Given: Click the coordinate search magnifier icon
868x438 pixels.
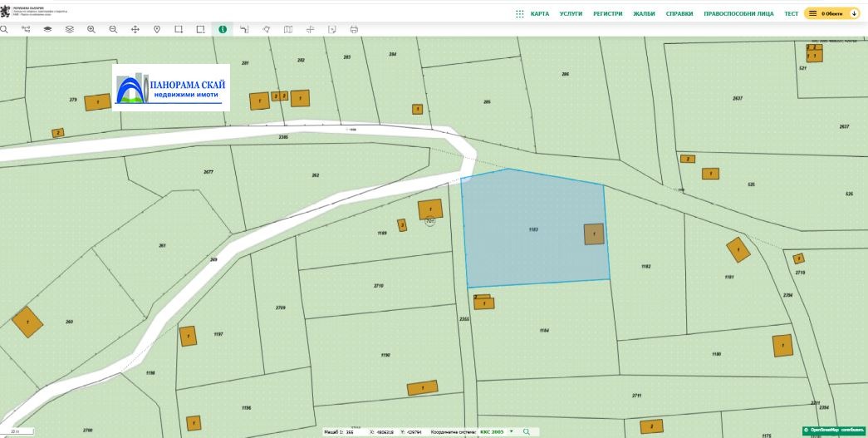Looking at the screenshot, I should [527, 431].
